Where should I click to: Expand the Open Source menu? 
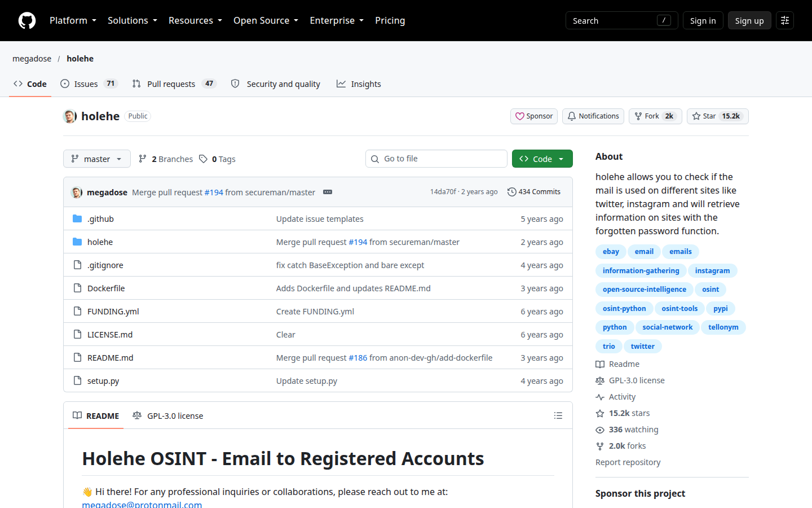pos(266,20)
